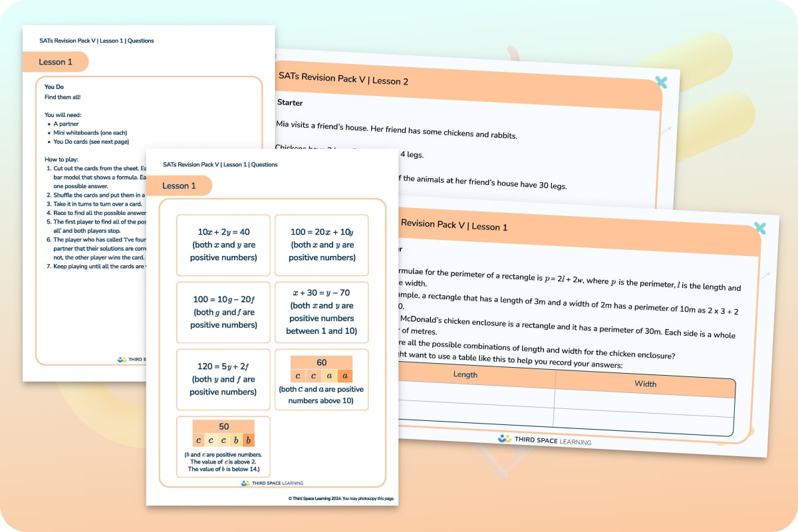Click the copyright Third Space Learning 2024 text
The width and height of the screenshot is (798, 532).
[x=340, y=497]
